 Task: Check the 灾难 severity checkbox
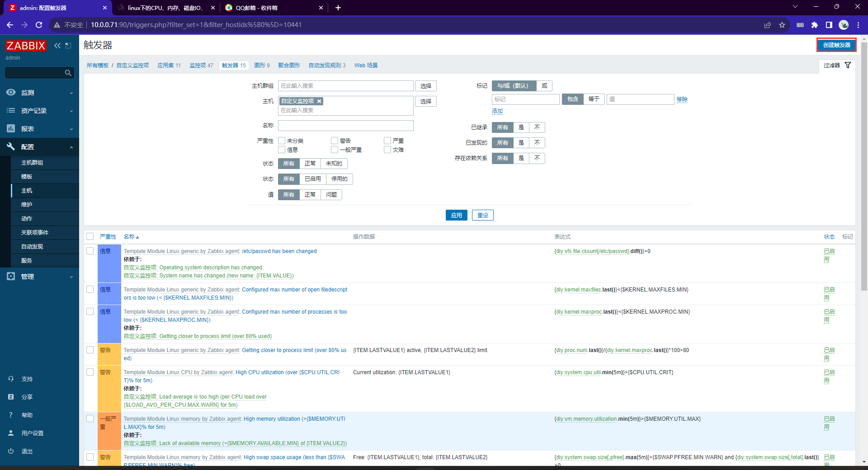tap(387, 150)
